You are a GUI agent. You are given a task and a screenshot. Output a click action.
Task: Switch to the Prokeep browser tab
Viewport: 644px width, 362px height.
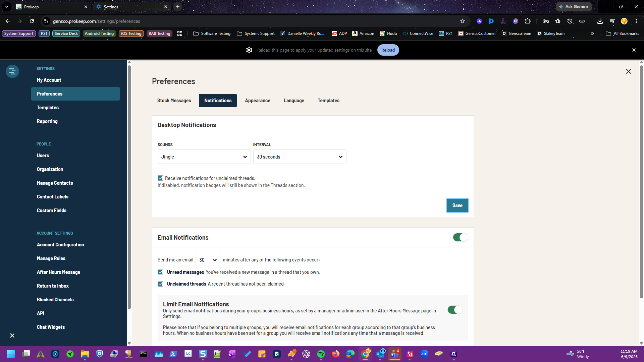pyautogui.click(x=52, y=7)
